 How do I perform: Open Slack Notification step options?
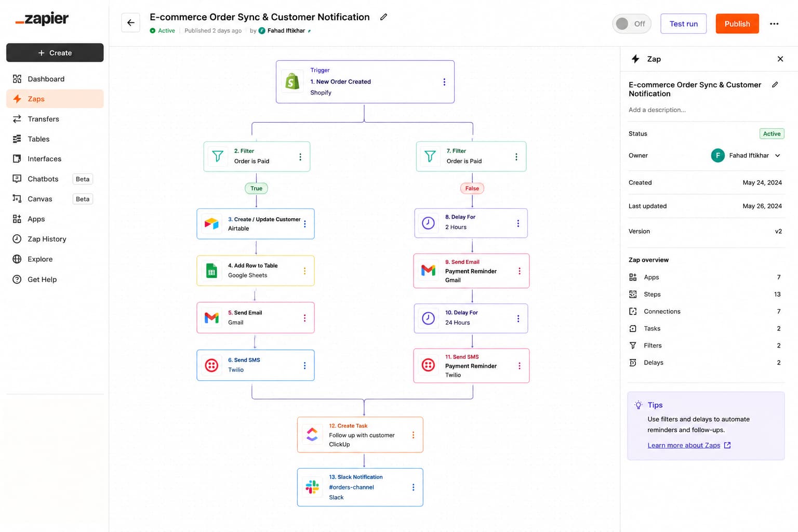click(413, 487)
